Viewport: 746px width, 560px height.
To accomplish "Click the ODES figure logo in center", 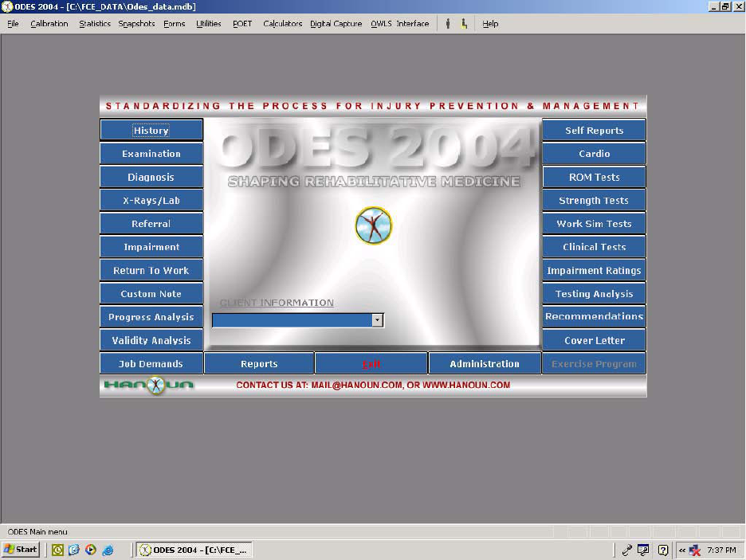I will 374,225.
